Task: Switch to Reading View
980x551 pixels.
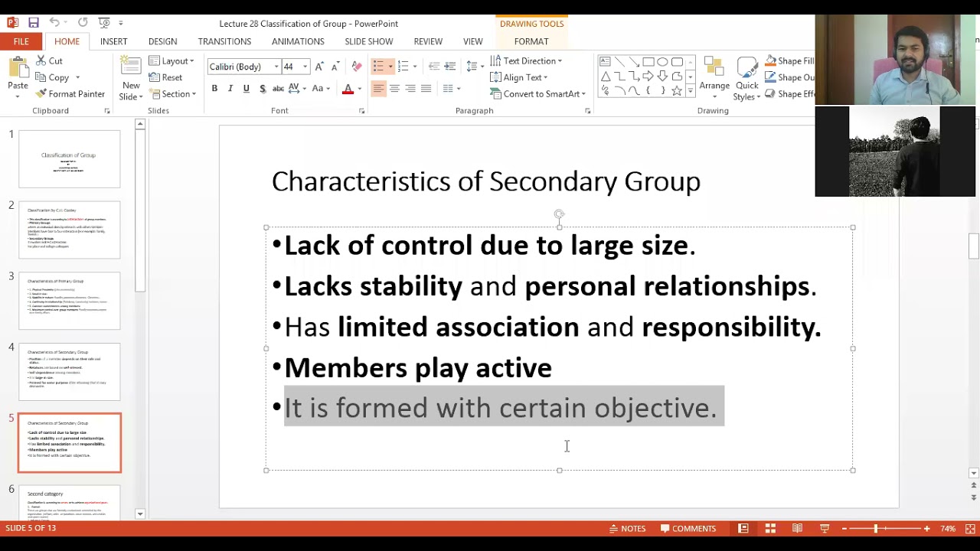Action: click(x=797, y=528)
